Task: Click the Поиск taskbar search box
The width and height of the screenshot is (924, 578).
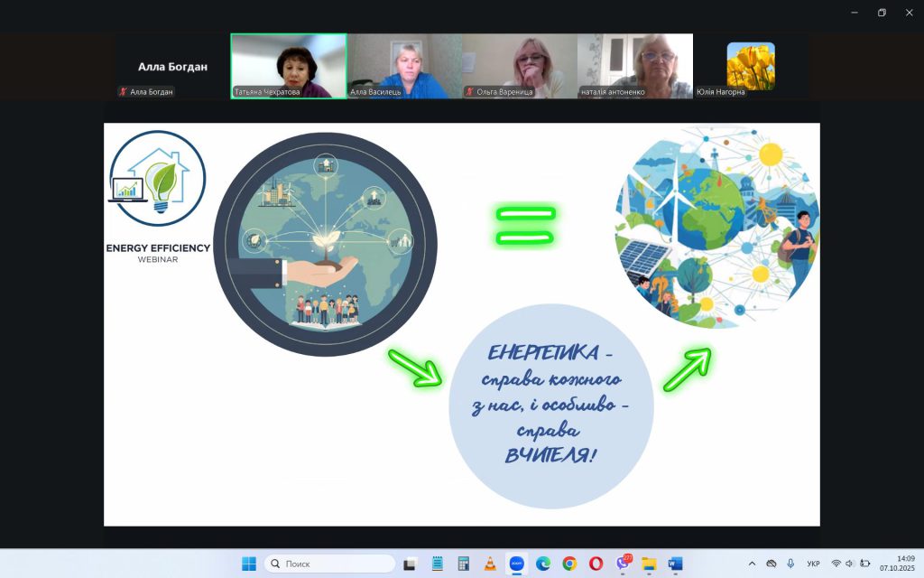Action: [x=330, y=564]
